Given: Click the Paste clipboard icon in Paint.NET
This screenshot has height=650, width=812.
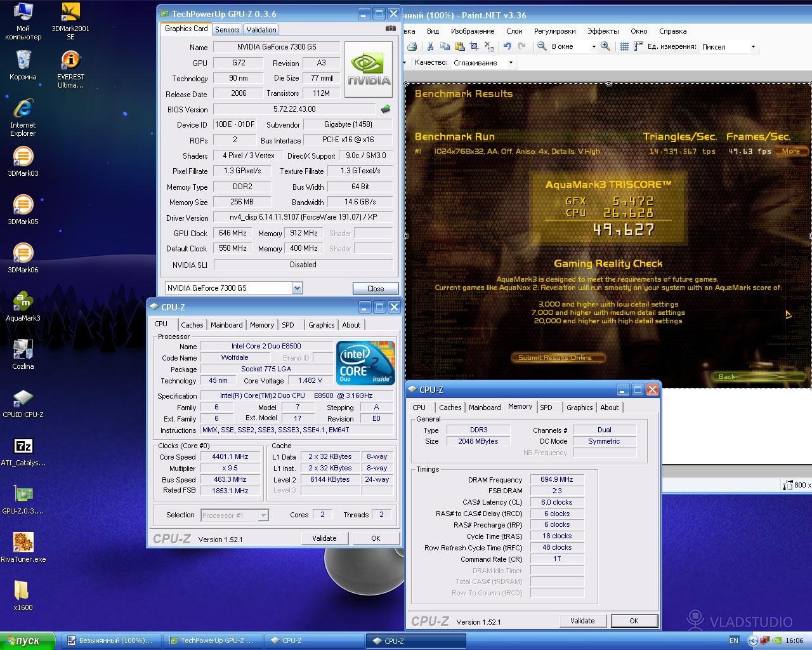Looking at the screenshot, I should [459, 46].
